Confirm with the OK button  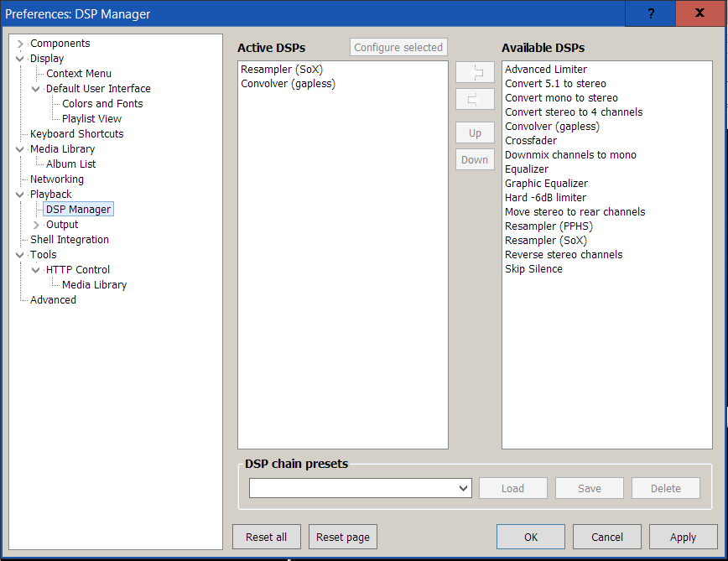531,537
